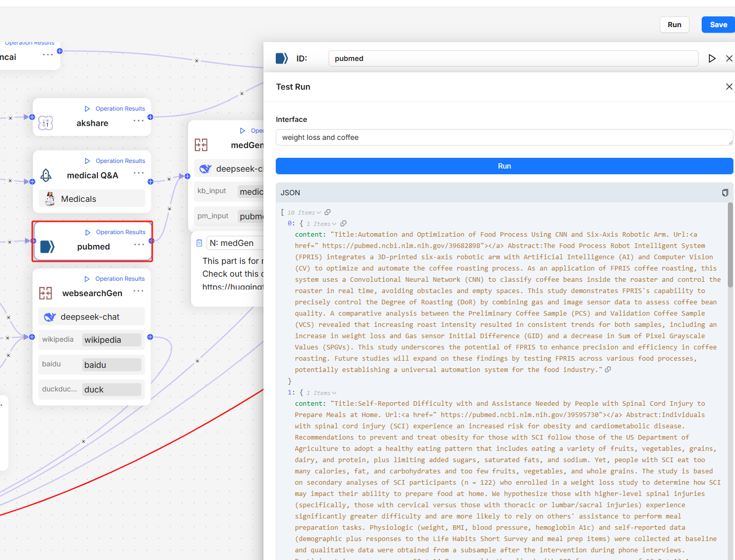Screen dimensions: 735x560
Task: Collapse the 10 Items JSON array
Action: (x=318, y=213)
